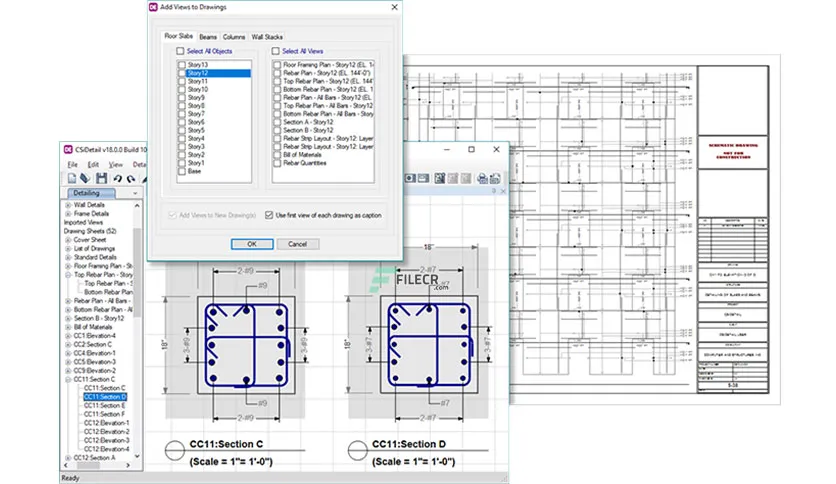
Task: Click the Save floppy disk icon
Action: (x=101, y=178)
